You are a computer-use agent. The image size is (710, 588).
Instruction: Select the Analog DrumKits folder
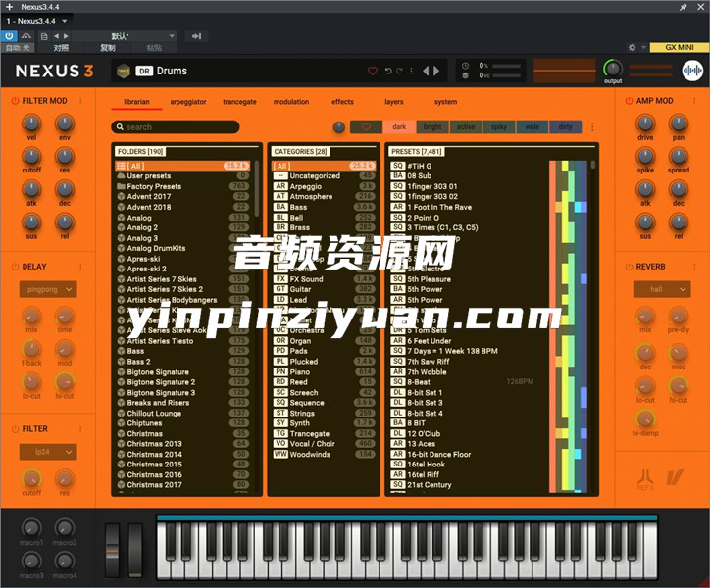pyautogui.click(x=183, y=249)
